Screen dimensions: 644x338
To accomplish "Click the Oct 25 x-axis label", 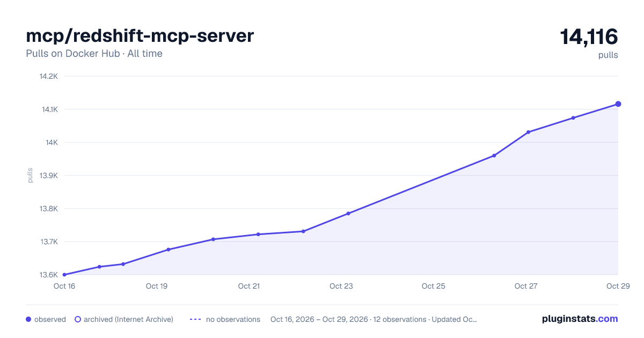I will click(434, 286).
